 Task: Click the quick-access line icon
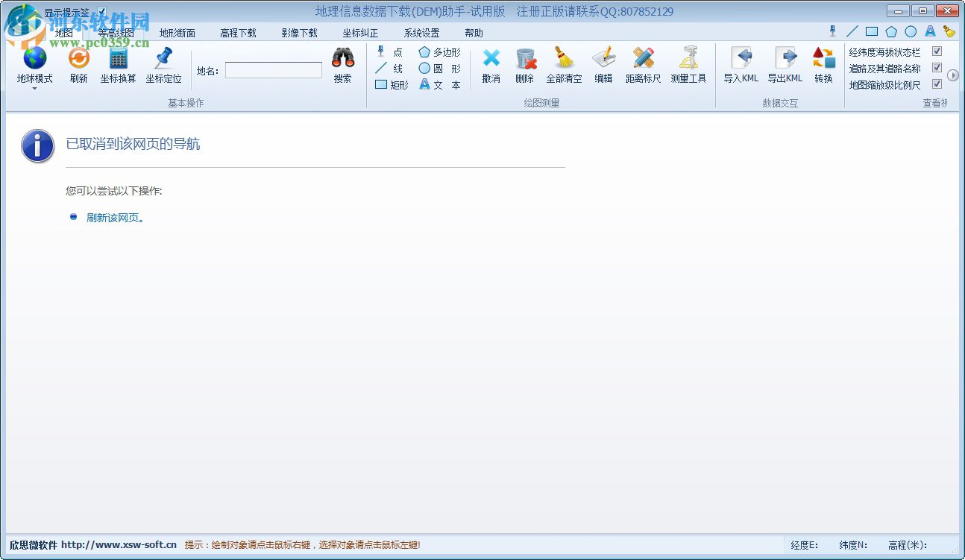(x=852, y=31)
